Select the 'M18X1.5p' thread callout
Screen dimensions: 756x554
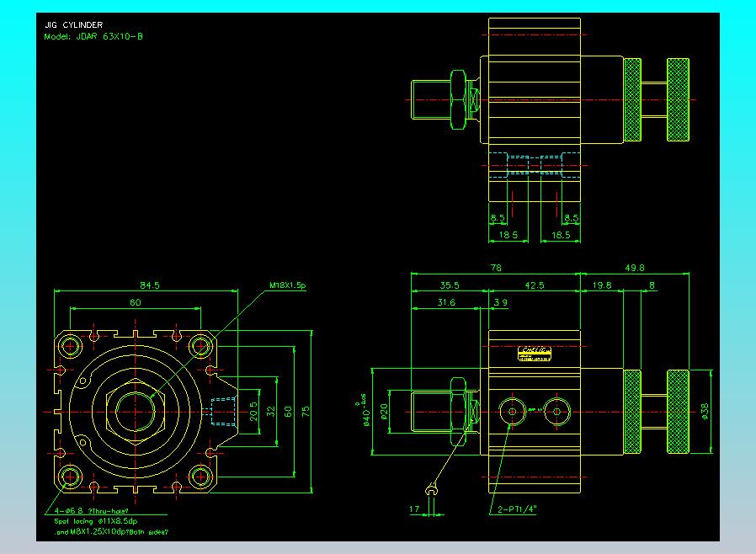coord(287,285)
